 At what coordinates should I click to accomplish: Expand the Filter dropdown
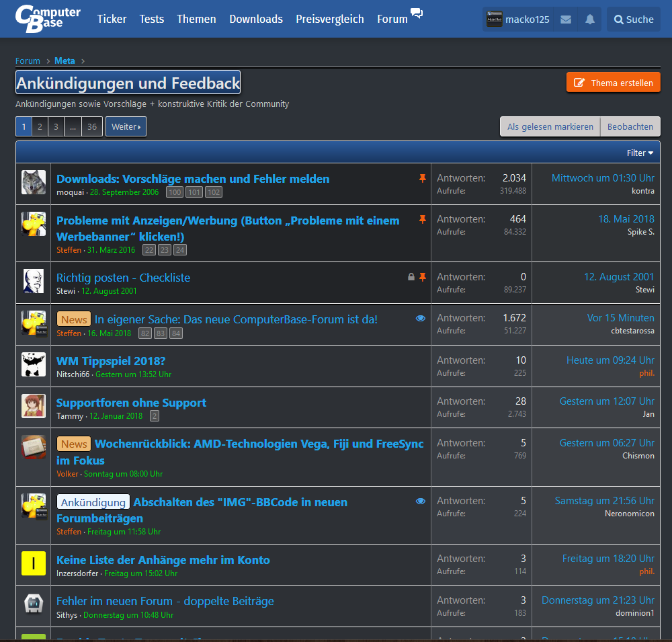pyautogui.click(x=640, y=153)
